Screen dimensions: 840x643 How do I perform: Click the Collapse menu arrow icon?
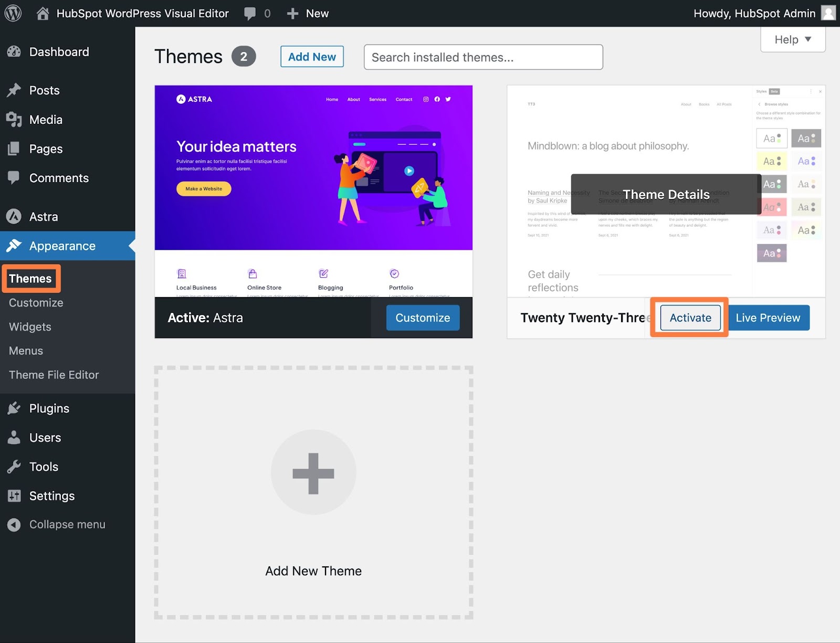tap(14, 524)
